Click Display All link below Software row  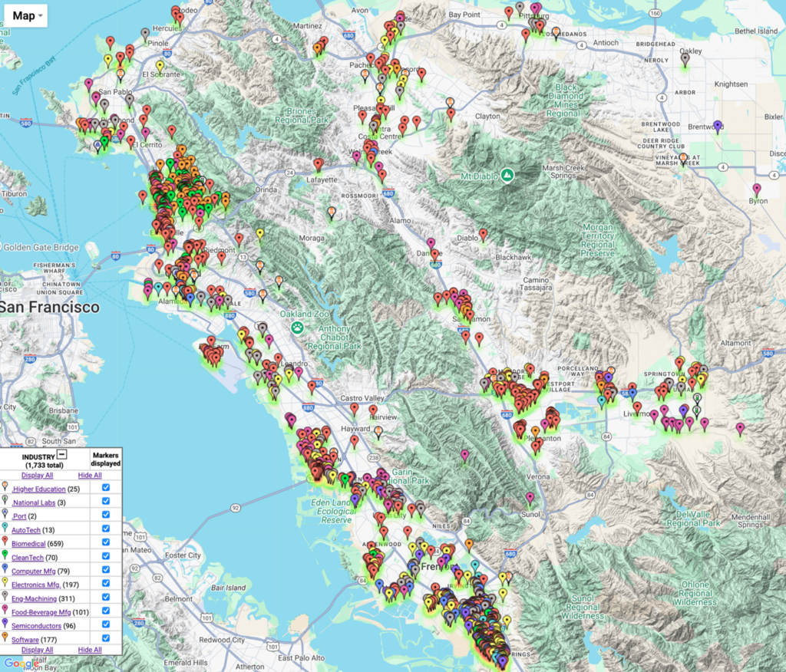pos(37,650)
